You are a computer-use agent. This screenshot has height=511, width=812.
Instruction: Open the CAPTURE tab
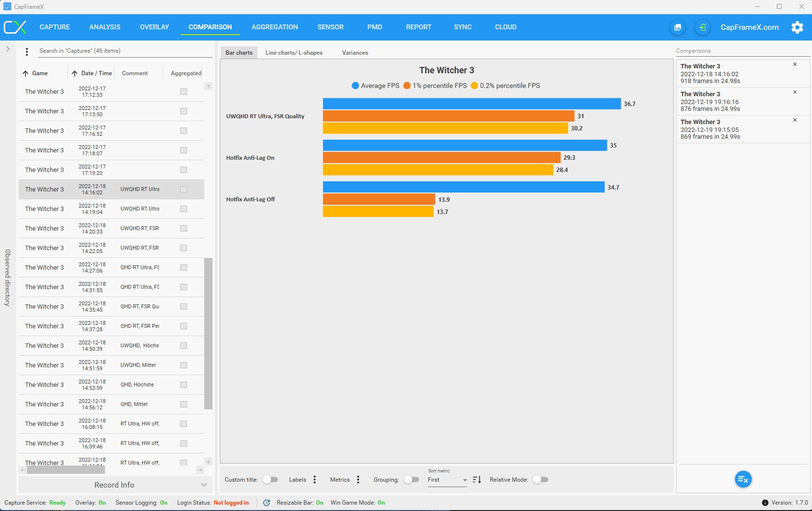pos(55,27)
